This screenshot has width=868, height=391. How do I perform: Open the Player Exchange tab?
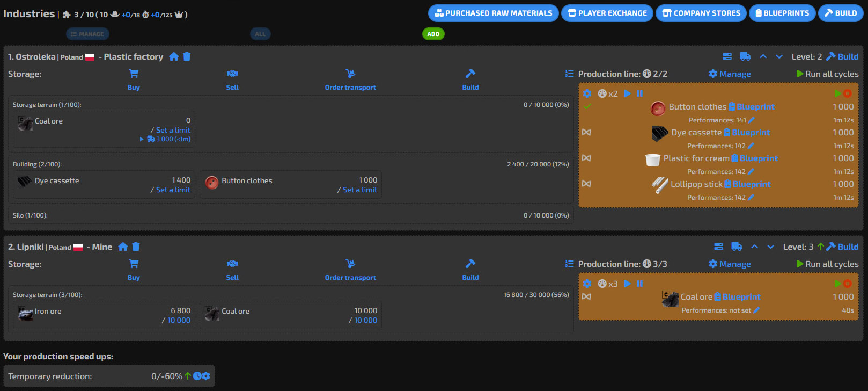tap(607, 13)
